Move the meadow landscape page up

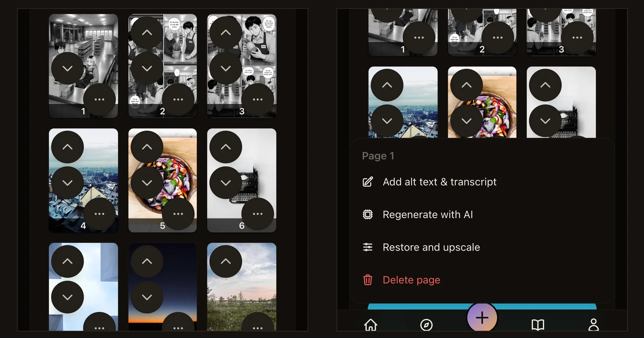226,261
